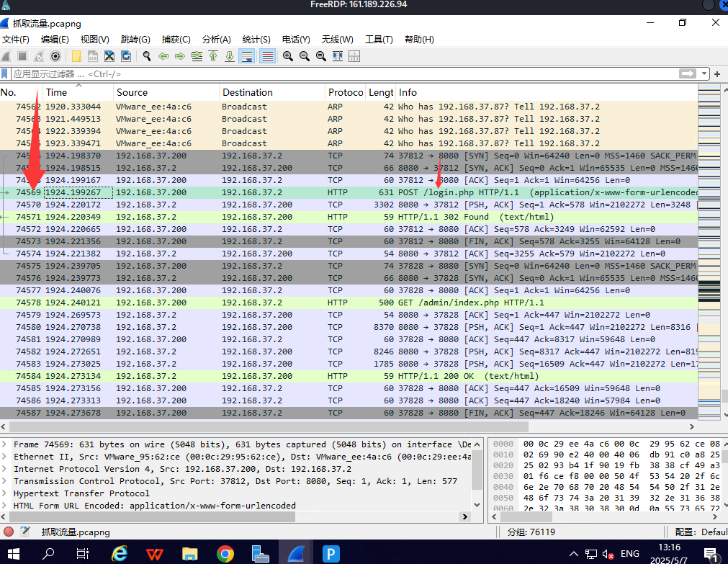Reload the capture file icon
This screenshot has height=564, width=728.
[x=126, y=56]
